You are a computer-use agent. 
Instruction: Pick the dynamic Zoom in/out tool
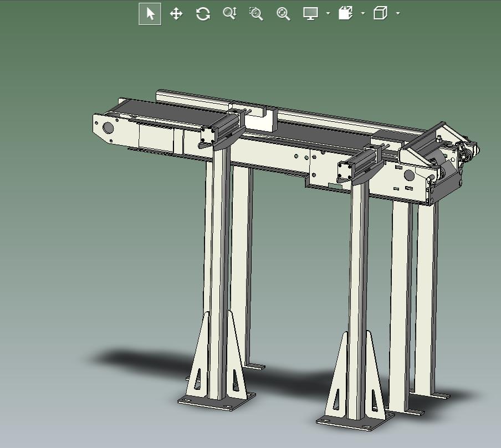(x=229, y=13)
